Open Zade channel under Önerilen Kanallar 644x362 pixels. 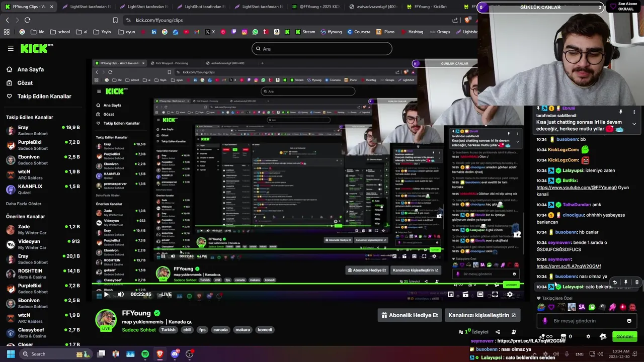[x=43, y=229]
